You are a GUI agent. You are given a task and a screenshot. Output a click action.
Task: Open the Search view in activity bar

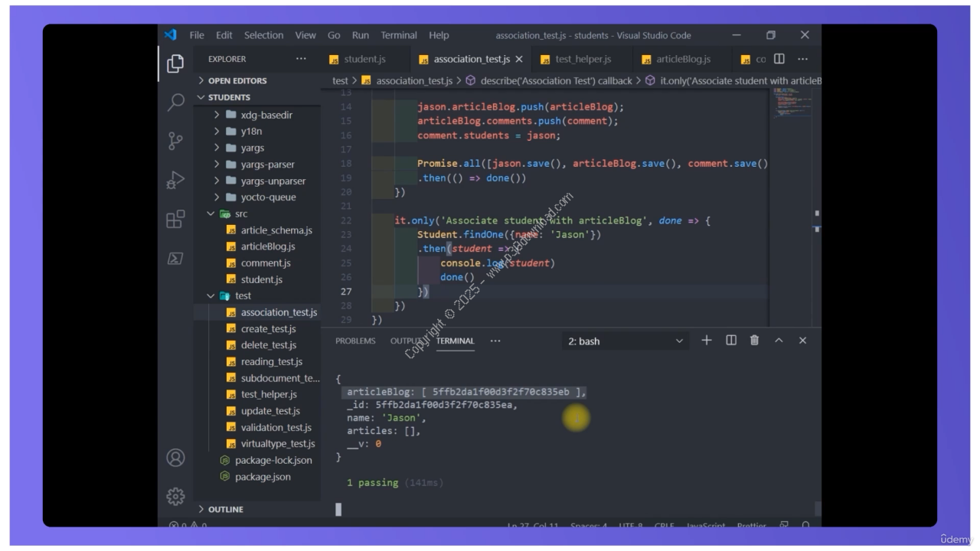(x=176, y=102)
